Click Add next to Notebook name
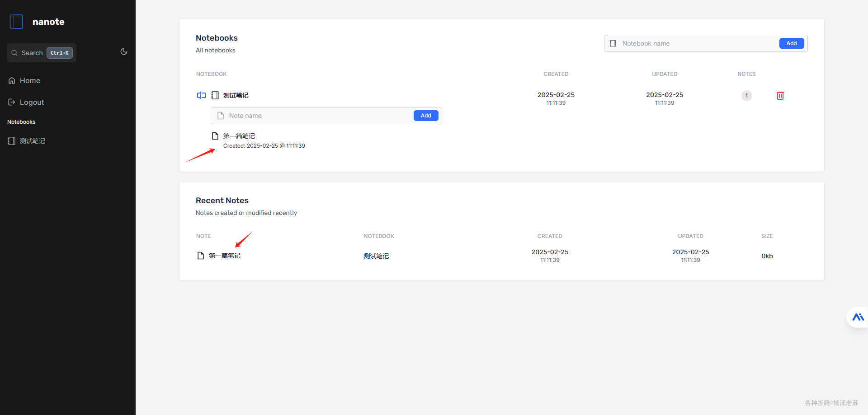The height and width of the screenshot is (415, 868). pyautogui.click(x=791, y=43)
